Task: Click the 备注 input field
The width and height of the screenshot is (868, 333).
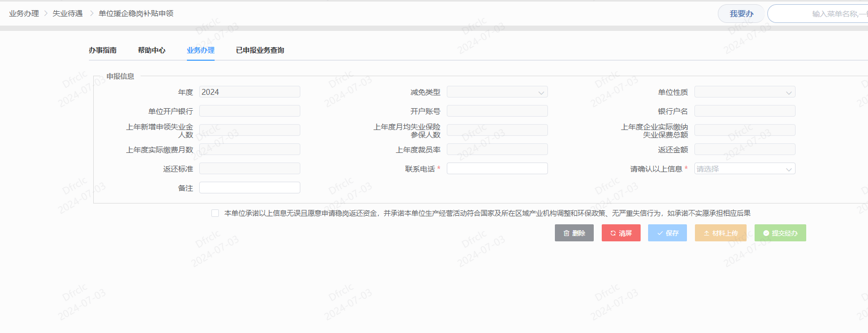Action: click(250, 188)
